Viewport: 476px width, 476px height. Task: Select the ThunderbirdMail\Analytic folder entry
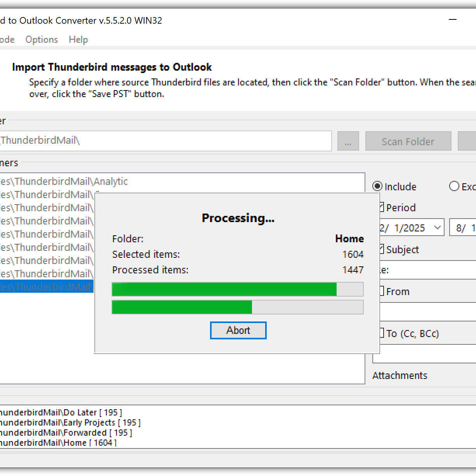(x=64, y=181)
